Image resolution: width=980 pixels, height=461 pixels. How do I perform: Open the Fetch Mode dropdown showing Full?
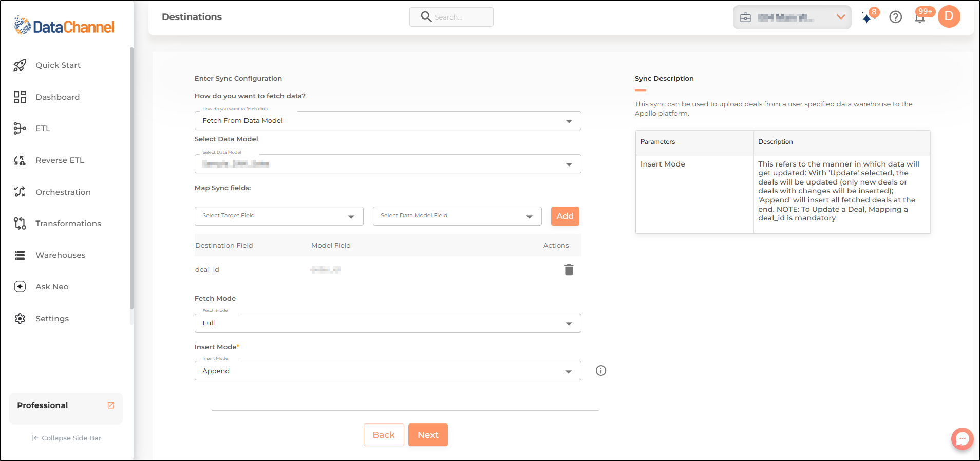(388, 323)
